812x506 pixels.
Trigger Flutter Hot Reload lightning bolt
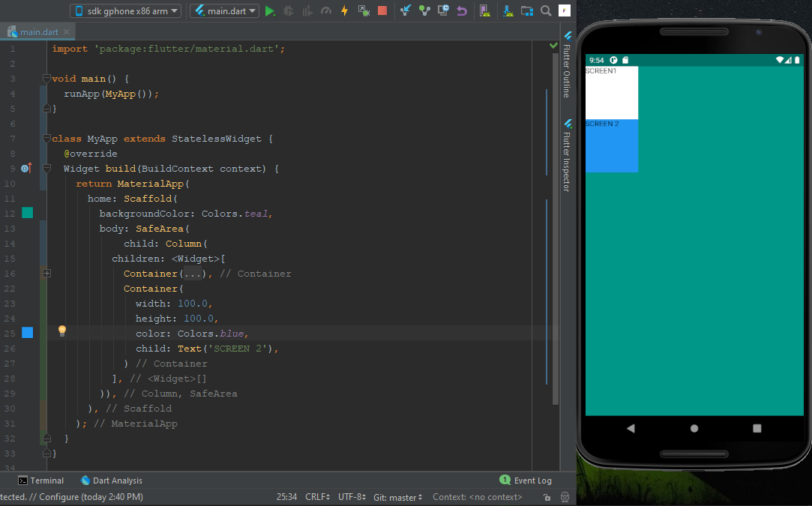click(343, 10)
